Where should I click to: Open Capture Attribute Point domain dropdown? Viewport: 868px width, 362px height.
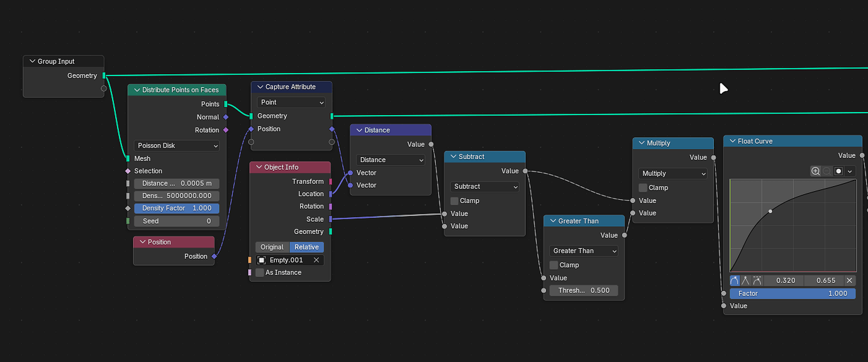pos(291,102)
